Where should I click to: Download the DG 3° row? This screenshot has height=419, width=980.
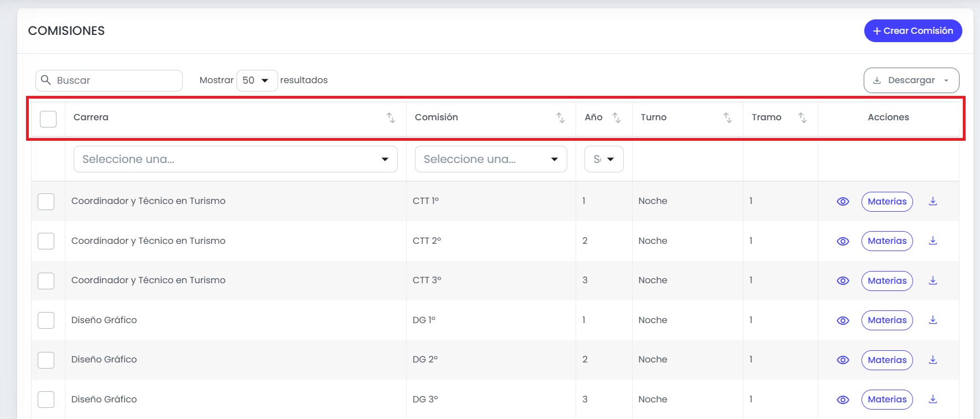(933, 399)
